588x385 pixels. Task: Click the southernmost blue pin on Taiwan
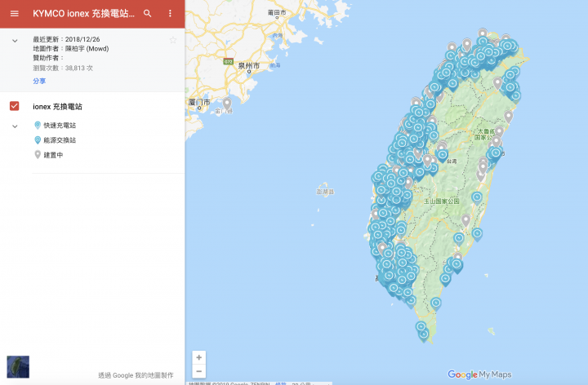pyautogui.click(x=424, y=334)
